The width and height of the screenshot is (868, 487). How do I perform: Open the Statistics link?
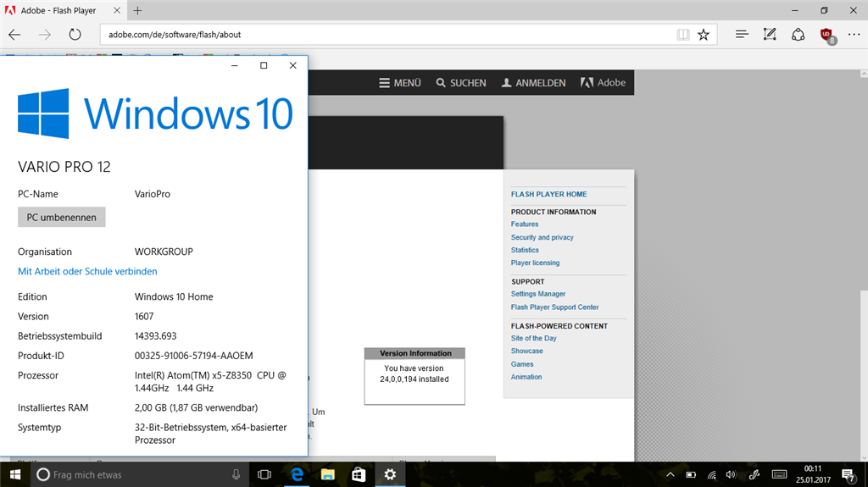(x=524, y=250)
